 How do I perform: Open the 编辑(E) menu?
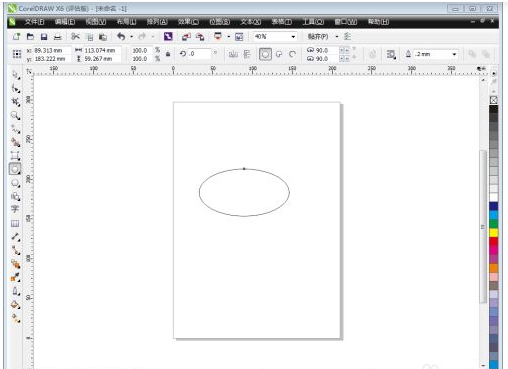[x=65, y=22]
